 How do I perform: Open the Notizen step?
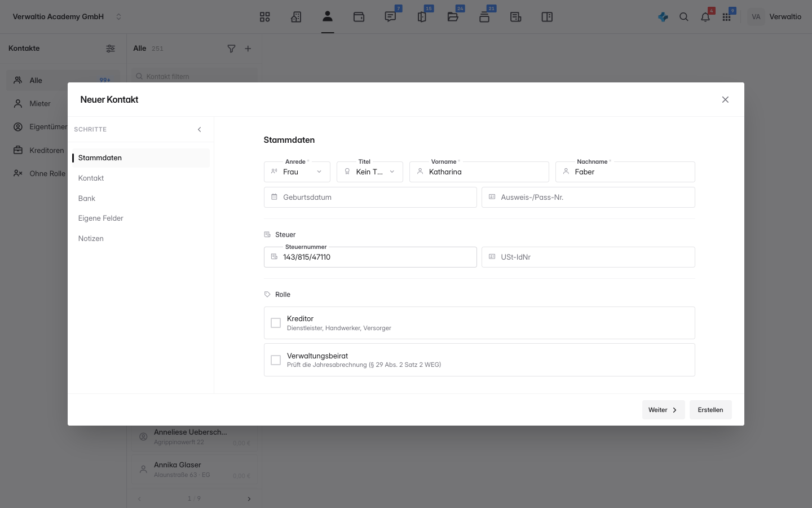point(141,239)
